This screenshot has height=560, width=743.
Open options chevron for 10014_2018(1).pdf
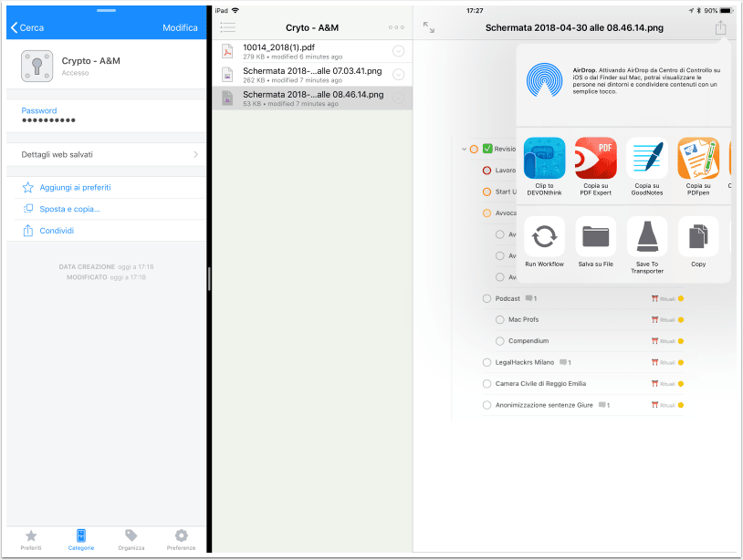399,51
